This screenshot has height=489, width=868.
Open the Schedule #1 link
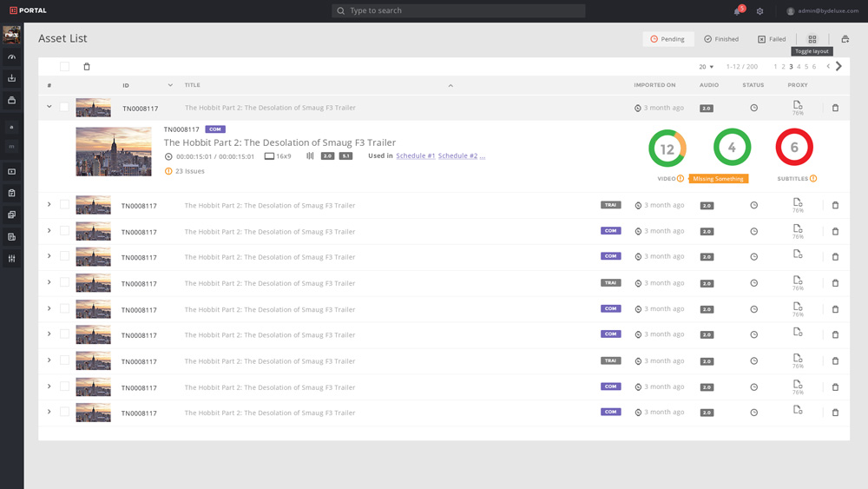415,156
